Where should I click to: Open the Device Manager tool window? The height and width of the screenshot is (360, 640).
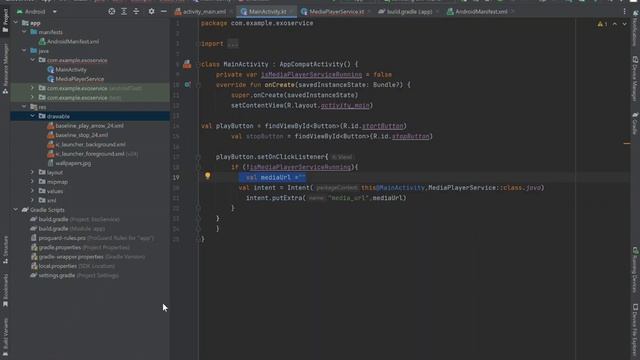pos(635,78)
